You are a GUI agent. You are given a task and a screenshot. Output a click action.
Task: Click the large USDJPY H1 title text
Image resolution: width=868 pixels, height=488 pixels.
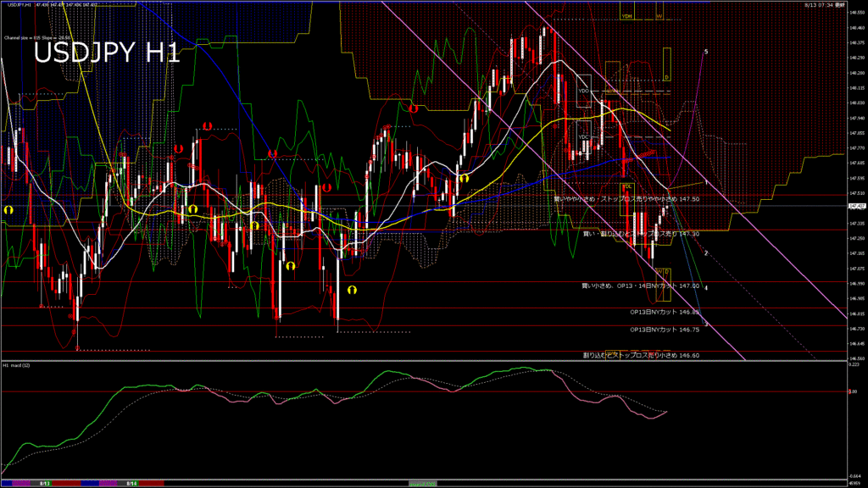(x=106, y=53)
